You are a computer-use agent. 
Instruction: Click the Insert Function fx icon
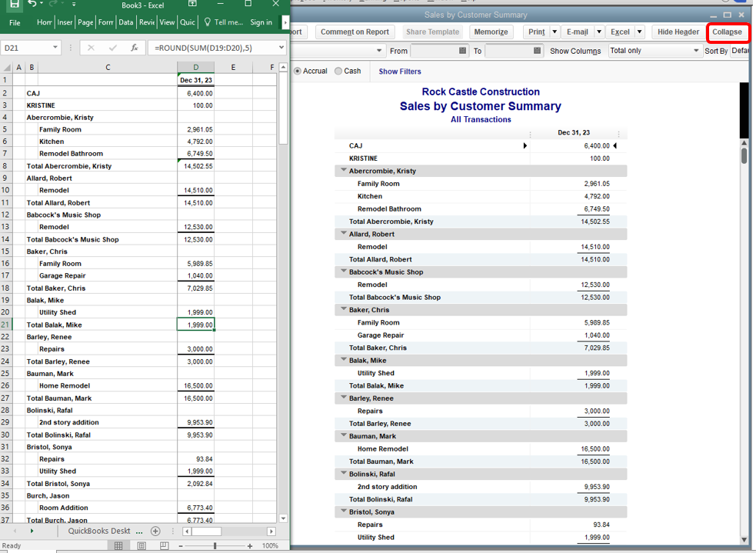pyautogui.click(x=134, y=48)
